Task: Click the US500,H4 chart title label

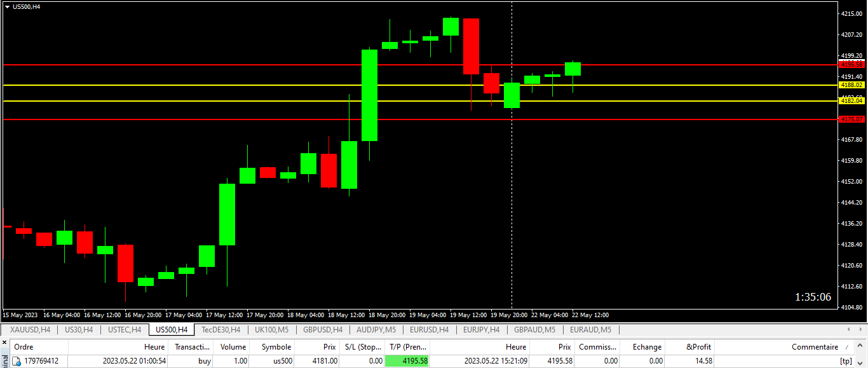Action: 26,6
